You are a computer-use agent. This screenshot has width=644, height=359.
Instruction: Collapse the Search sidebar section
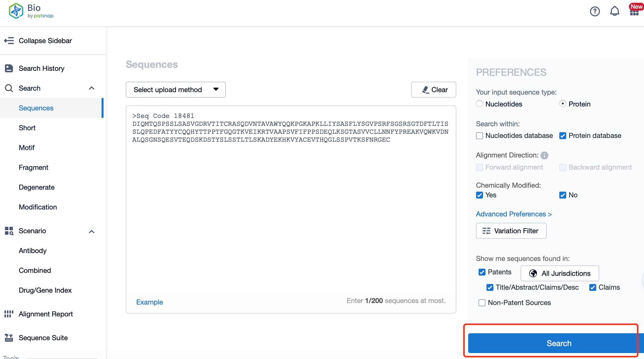pos(91,88)
